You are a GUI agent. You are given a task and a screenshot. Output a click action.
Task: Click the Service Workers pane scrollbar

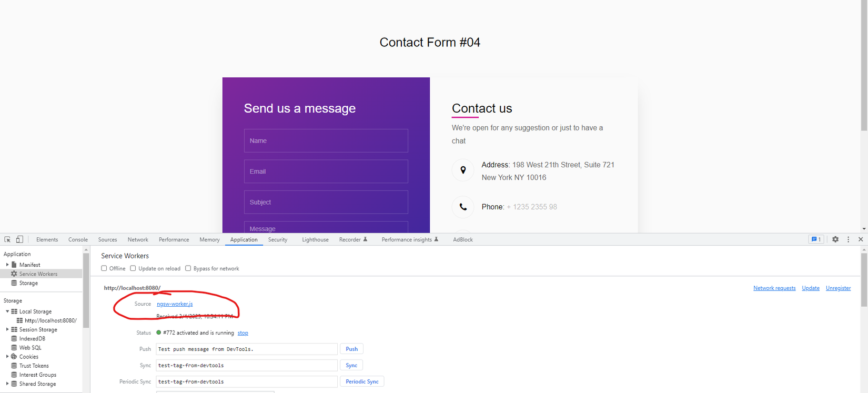click(864, 280)
